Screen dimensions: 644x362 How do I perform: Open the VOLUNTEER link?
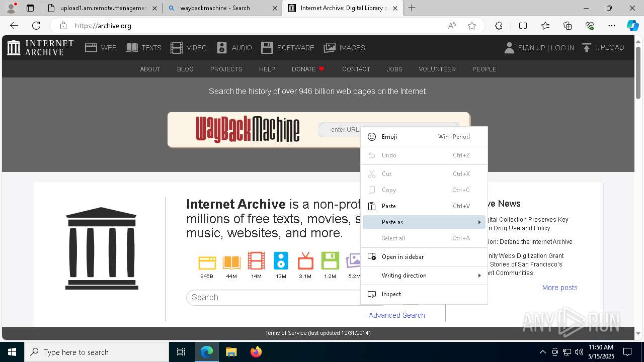click(x=437, y=69)
